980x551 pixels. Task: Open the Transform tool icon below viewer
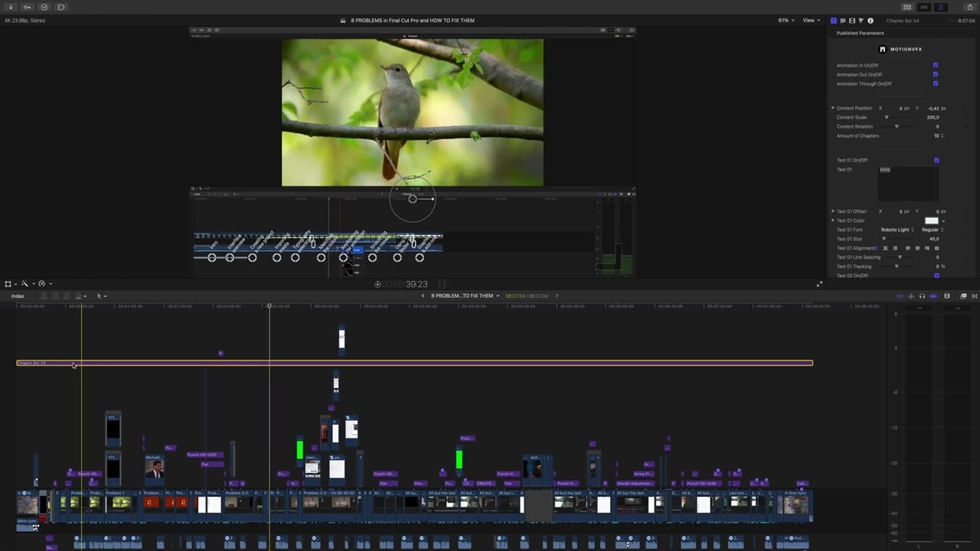[x=8, y=284]
